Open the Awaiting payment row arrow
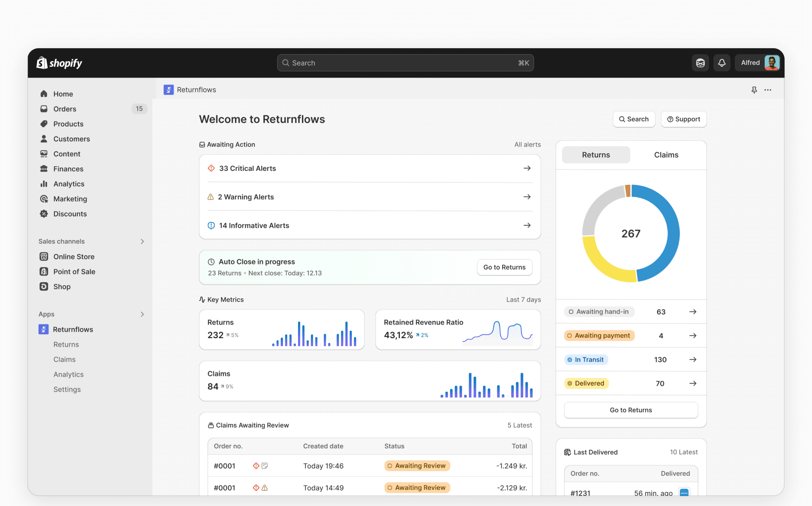812x506 pixels. click(693, 335)
